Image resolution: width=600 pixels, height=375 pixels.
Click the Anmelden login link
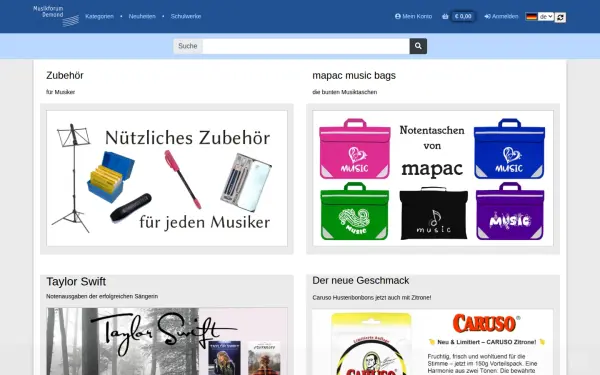pos(501,16)
